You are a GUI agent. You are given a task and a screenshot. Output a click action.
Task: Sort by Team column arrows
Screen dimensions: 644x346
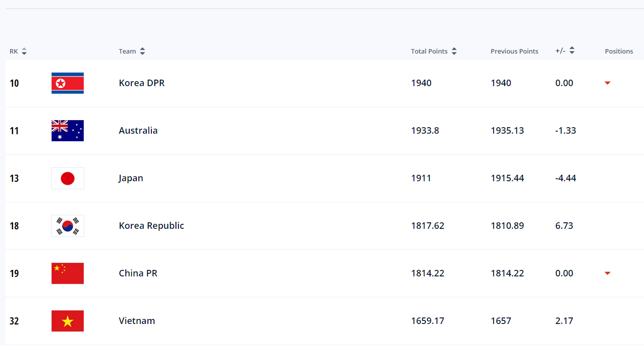coord(142,51)
